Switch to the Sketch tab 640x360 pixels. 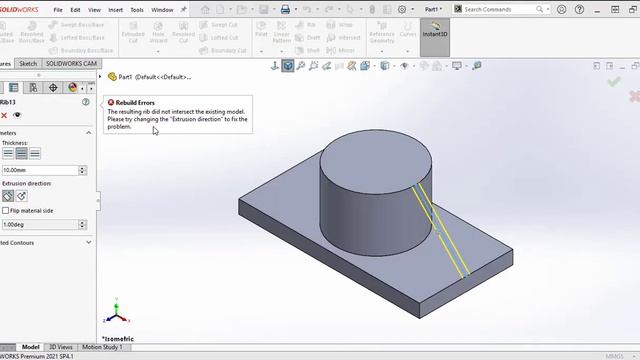pos(28,64)
